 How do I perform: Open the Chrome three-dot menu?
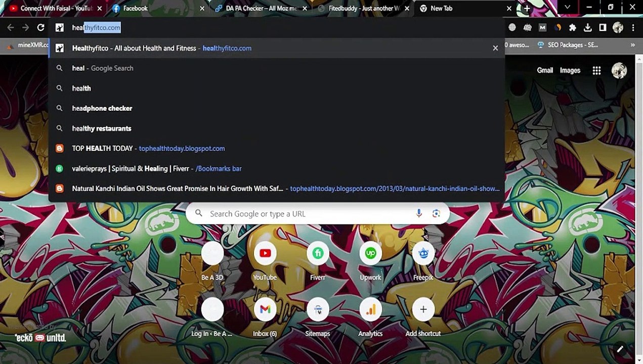point(633,28)
